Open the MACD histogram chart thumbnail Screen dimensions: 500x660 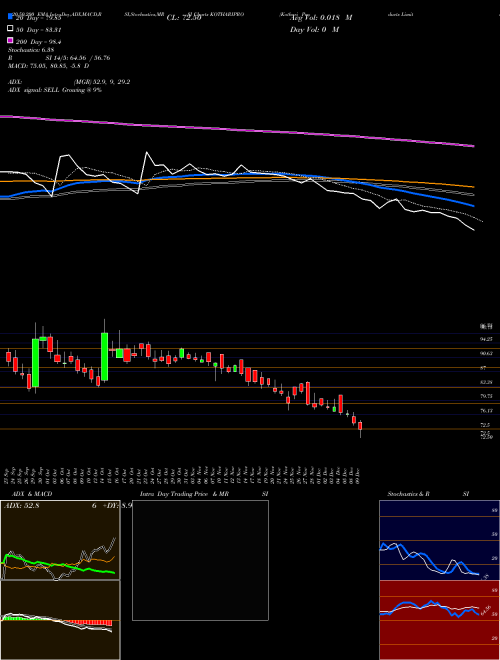[x=60, y=620]
